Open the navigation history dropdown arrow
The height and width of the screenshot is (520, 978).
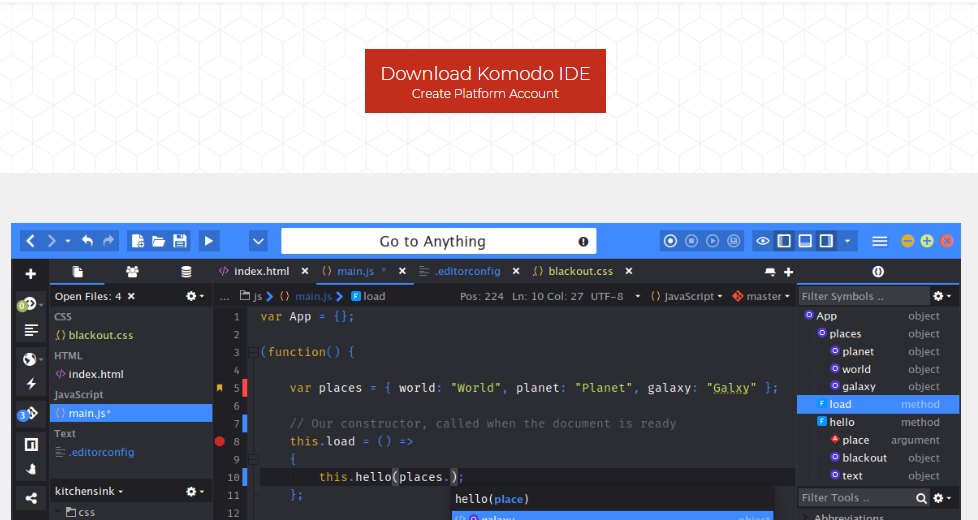point(67,241)
